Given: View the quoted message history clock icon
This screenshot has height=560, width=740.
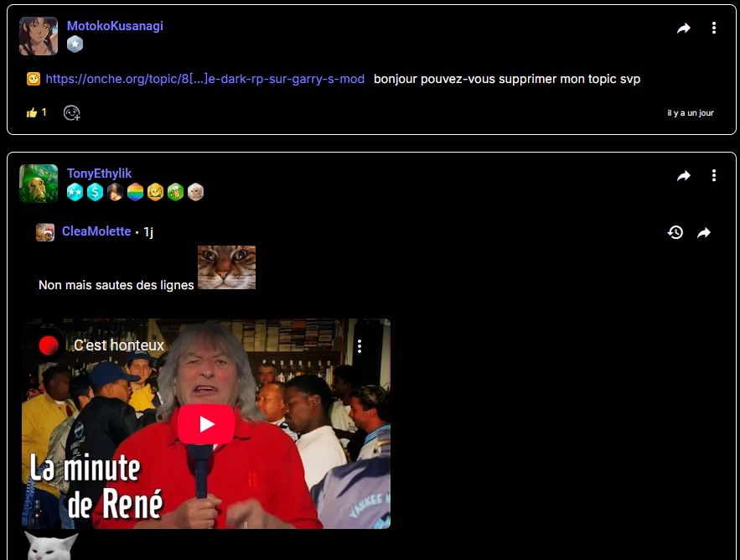Looking at the screenshot, I should coord(675,232).
